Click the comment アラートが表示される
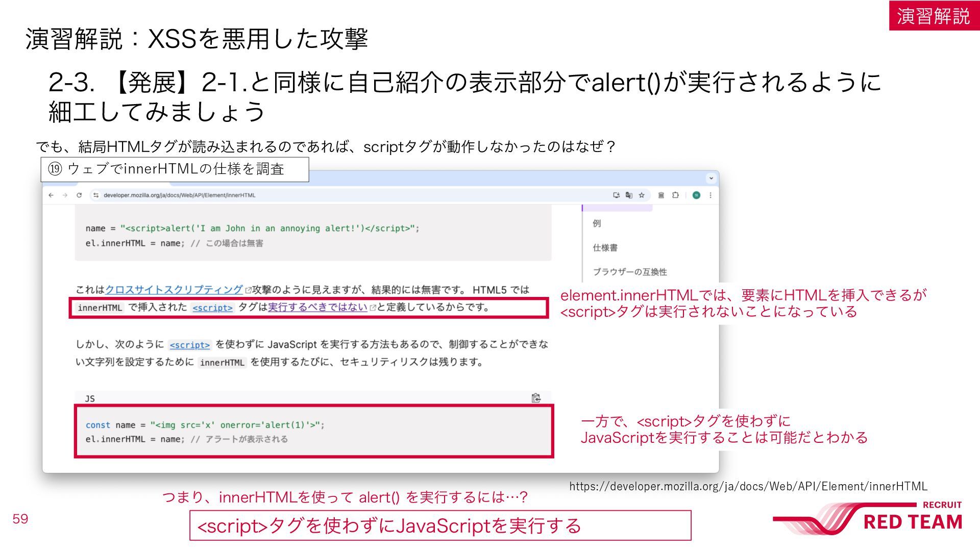980x551 pixels. (239, 439)
